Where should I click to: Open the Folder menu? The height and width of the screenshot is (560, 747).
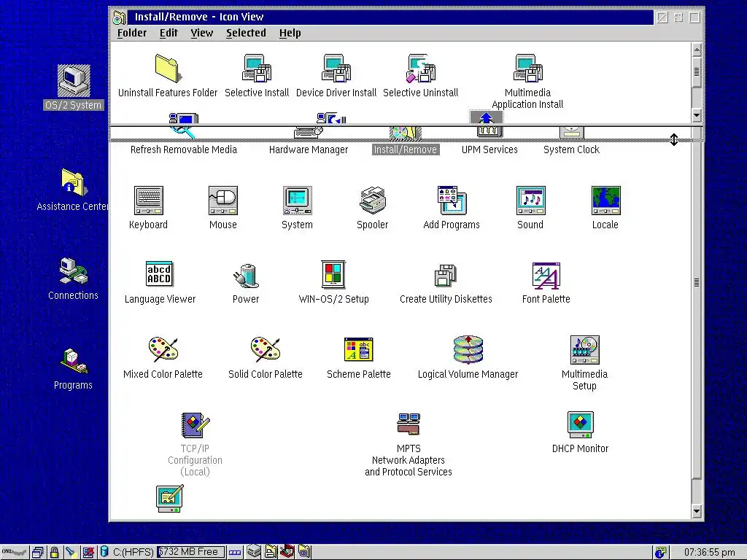pyautogui.click(x=132, y=33)
